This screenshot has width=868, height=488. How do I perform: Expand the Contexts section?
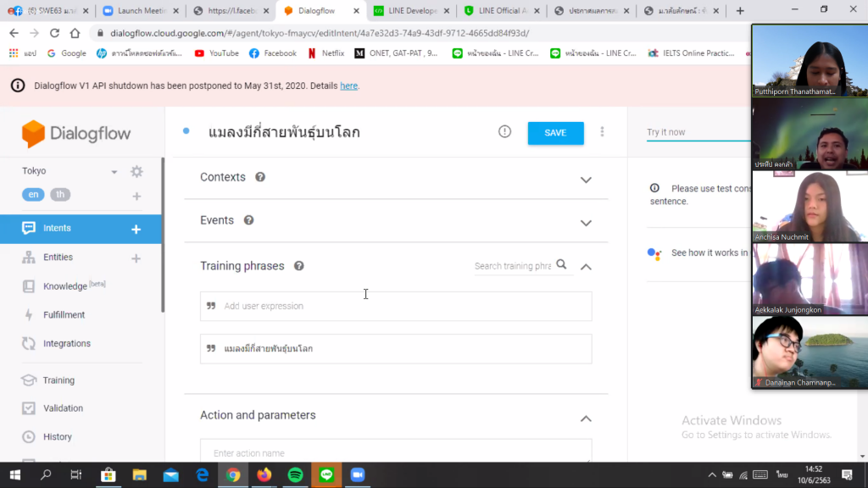(x=585, y=180)
